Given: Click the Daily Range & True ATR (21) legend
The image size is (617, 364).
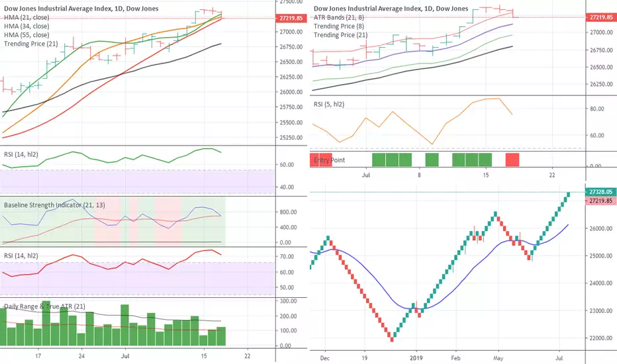Looking at the screenshot, I should pyautogui.click(x=44, y=306).
